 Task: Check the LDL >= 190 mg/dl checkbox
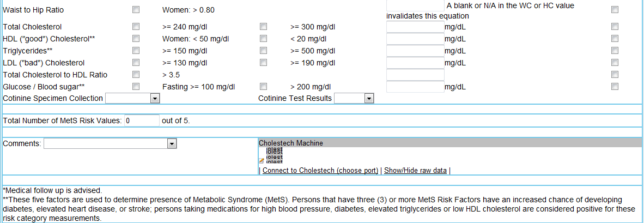tap(264, 62)
